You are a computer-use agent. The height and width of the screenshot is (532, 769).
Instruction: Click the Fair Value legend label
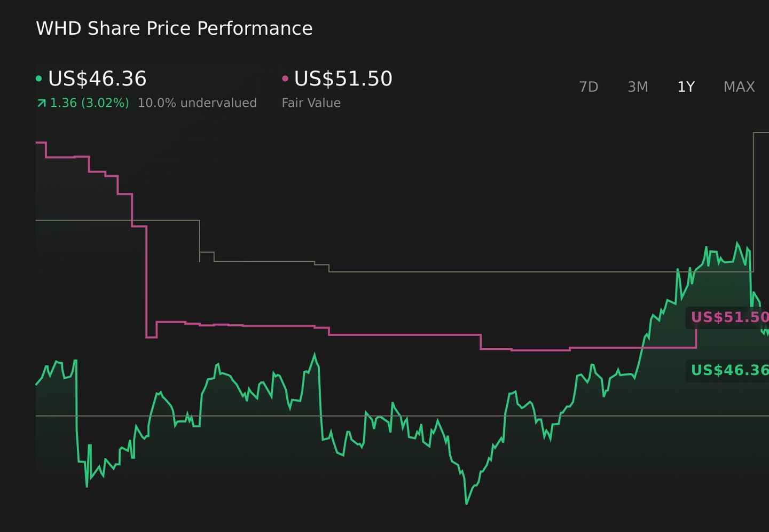pos(311,103)
